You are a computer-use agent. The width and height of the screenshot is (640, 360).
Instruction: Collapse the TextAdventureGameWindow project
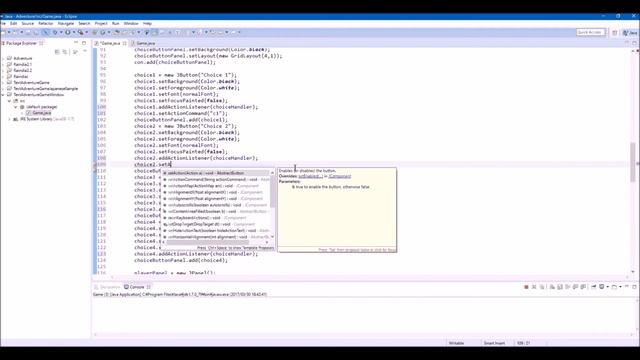pyautogui.click(x=4, y=95)
